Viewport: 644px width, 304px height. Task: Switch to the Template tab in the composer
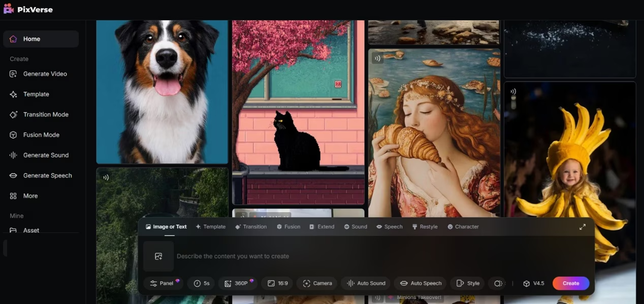click(x=211, y=227)
